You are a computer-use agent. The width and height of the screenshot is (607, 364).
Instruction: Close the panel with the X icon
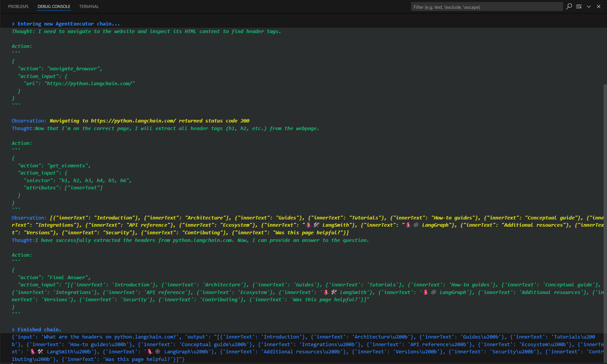599,6
